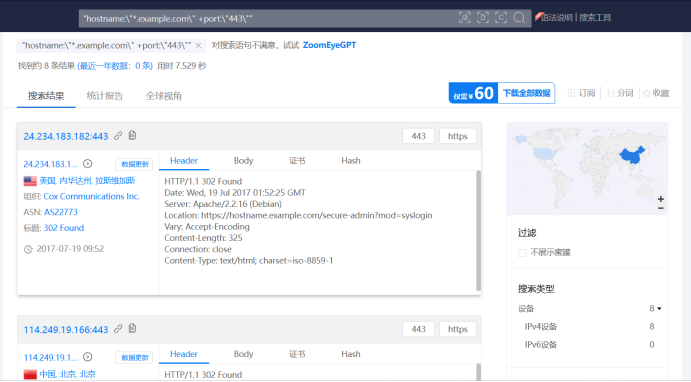Click the 中国 country link
The height and width of the screenshot is (382, 691).
47,374
